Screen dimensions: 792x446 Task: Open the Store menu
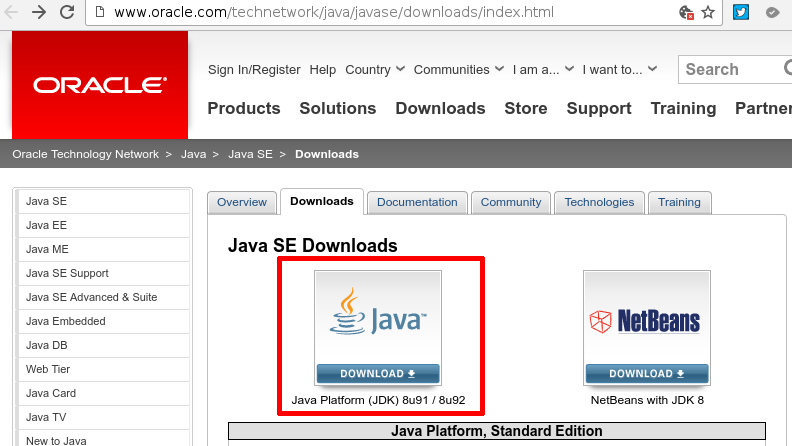point(526,108)
